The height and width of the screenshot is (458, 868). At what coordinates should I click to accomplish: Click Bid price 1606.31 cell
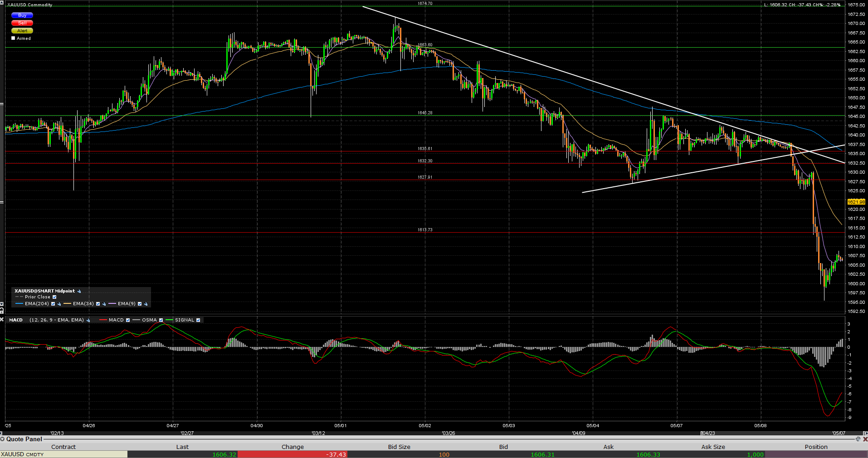(503, 454)
